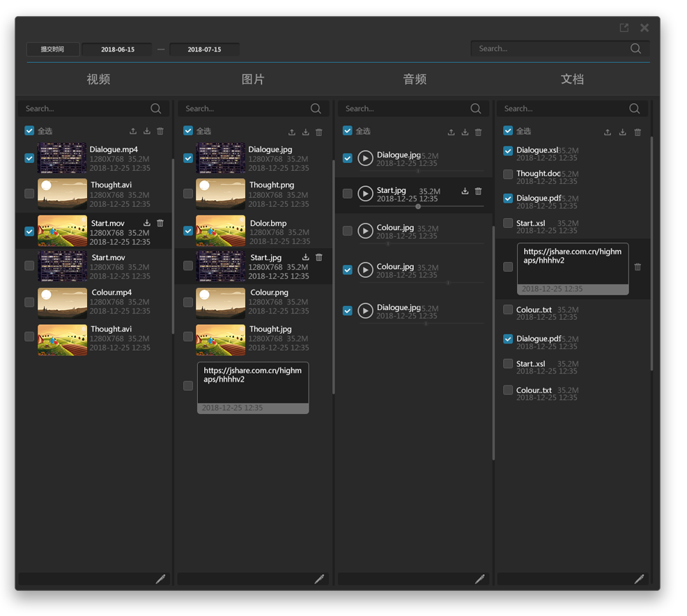The image size is (687, 616).
Task: Open the 2018-06-15 start date picker
Action: click(x=118, y=49)
